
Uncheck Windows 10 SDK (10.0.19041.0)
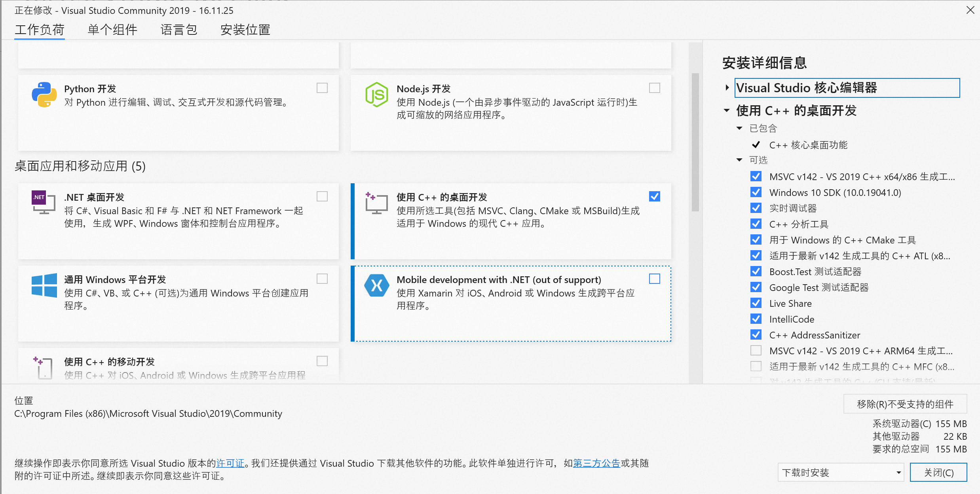tap(756, 192)
